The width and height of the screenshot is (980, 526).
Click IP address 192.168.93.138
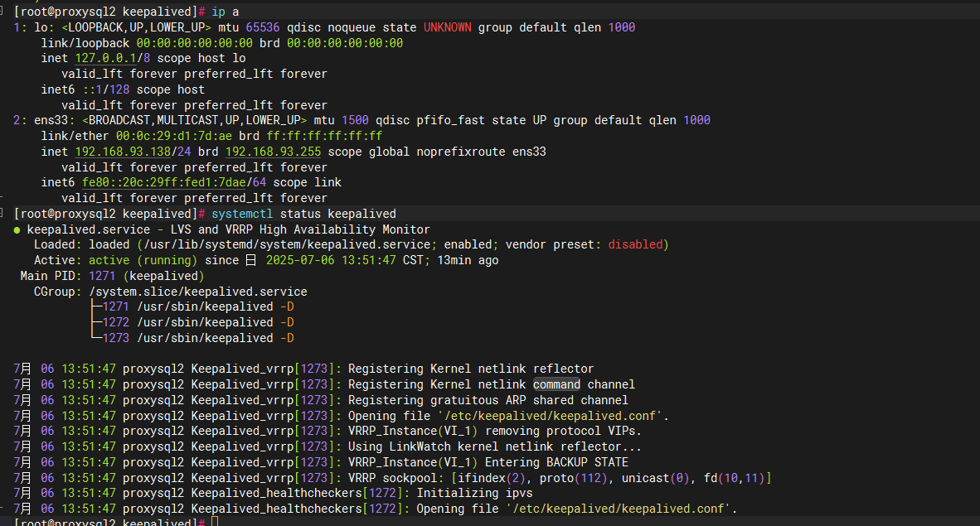click(x=124, y=152)
